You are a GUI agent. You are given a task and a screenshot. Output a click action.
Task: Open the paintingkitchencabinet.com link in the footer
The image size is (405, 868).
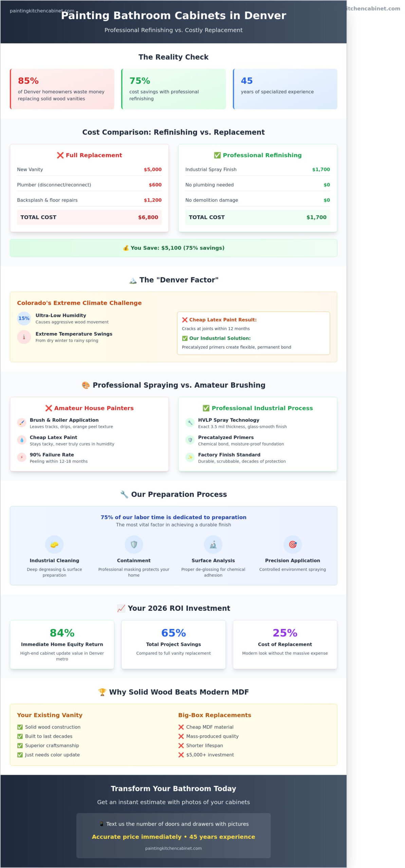click(x=173, y=848)
